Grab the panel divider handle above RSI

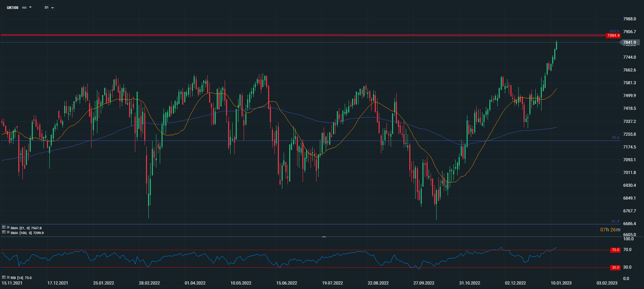(324, 237)
